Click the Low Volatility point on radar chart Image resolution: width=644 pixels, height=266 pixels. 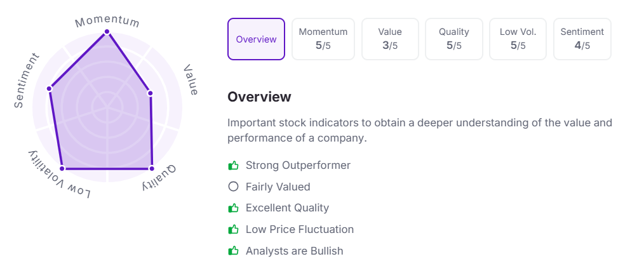tap(62, 169)
